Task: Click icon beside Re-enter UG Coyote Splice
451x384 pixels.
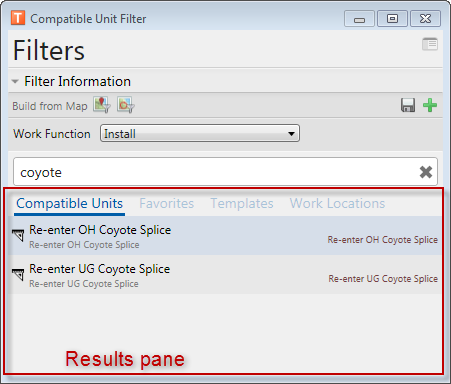Action: [18, 274]
